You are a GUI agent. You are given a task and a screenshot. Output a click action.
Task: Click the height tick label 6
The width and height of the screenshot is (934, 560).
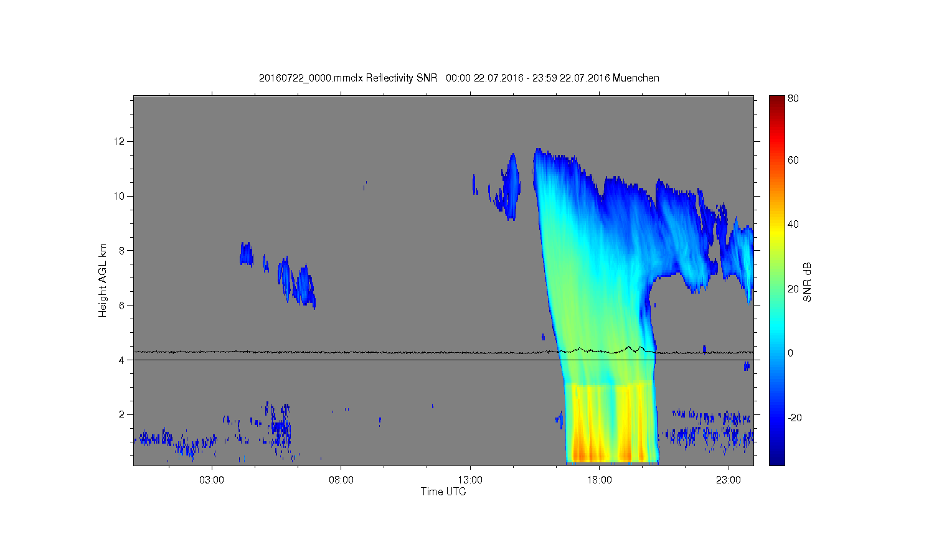coord(123,306)
